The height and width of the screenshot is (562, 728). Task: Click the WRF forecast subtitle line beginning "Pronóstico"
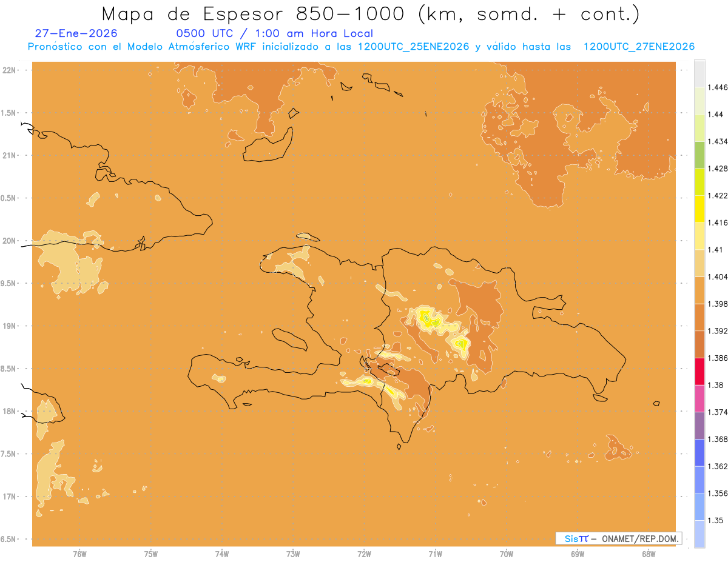361,47
